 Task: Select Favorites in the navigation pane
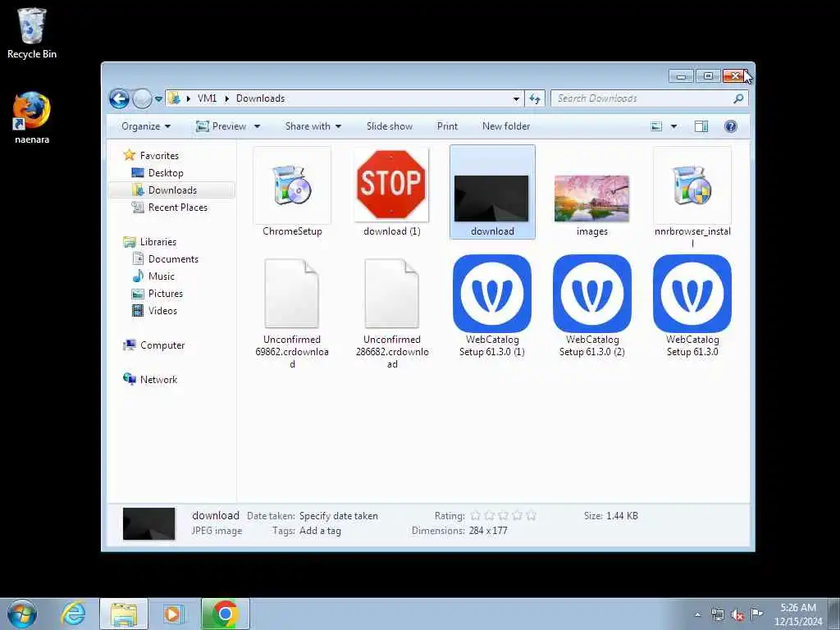pos(159,156)
